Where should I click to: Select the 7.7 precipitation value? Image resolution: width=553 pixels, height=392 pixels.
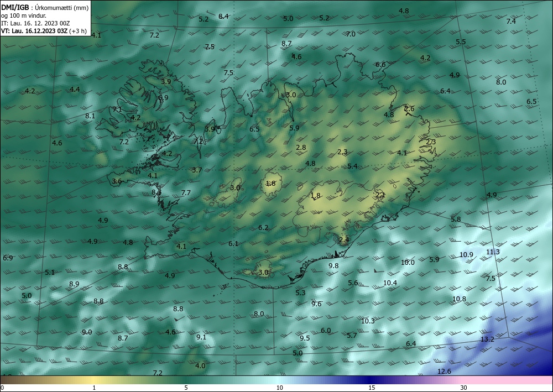[x=186, y=193]
